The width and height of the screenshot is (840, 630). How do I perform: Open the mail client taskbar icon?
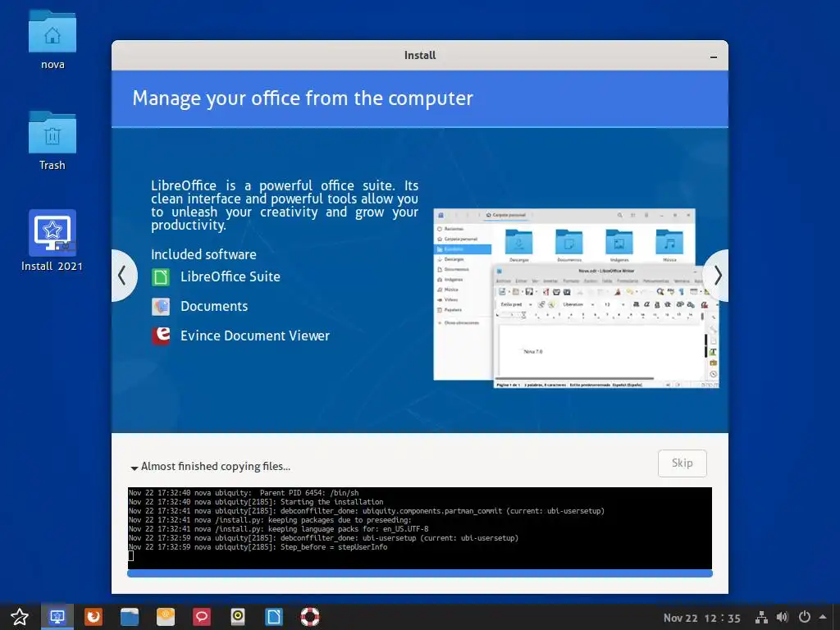166,617
